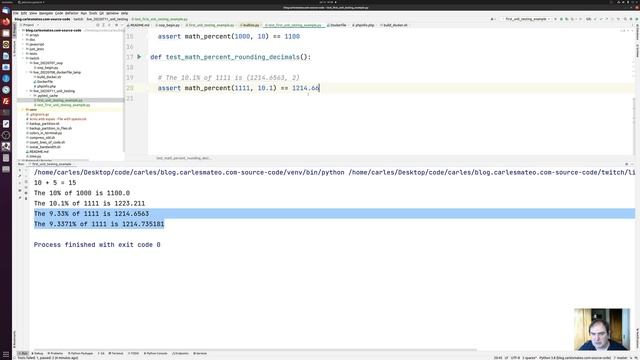Open the File menu
Viewport: 640px width, 360px height.
tap(16, 13)
